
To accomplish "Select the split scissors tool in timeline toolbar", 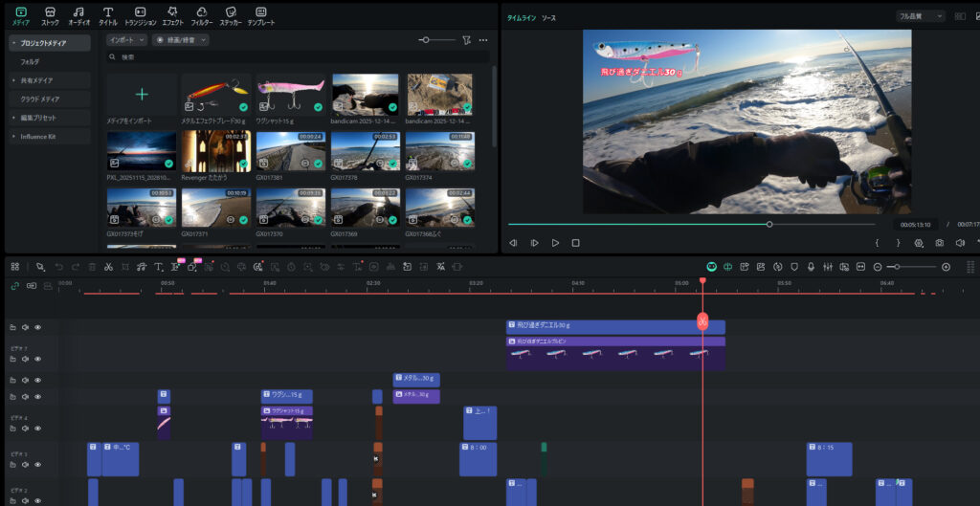I will [x=109, y=267].
